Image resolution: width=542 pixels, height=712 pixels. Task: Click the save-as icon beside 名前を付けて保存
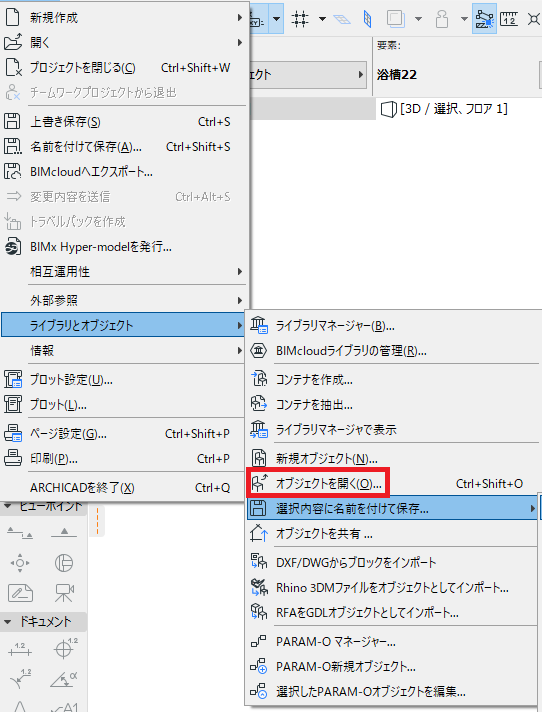13,146
